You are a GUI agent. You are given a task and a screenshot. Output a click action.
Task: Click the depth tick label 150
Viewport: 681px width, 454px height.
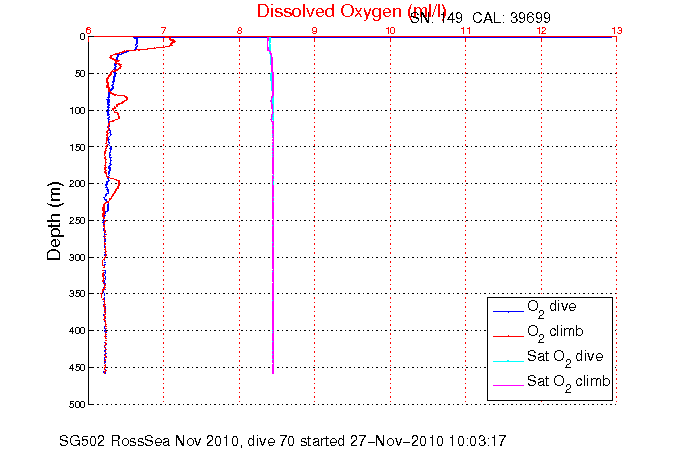(x=78, y=147)
